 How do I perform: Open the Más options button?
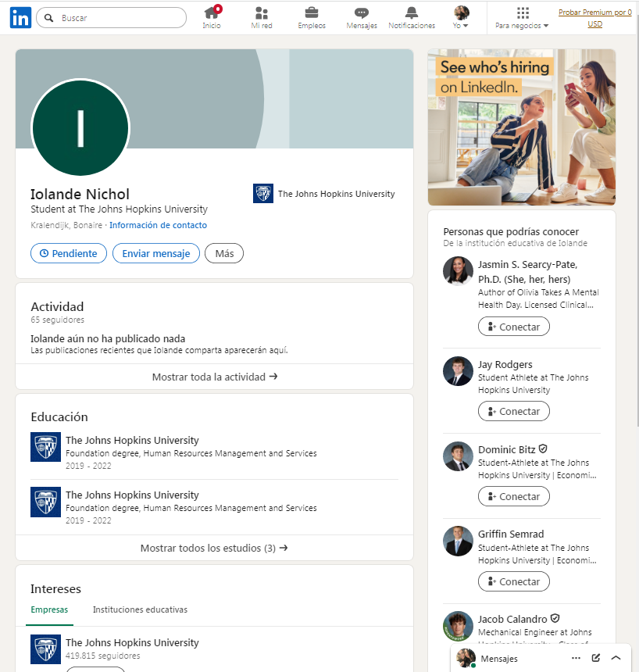(x=224, y=253)
